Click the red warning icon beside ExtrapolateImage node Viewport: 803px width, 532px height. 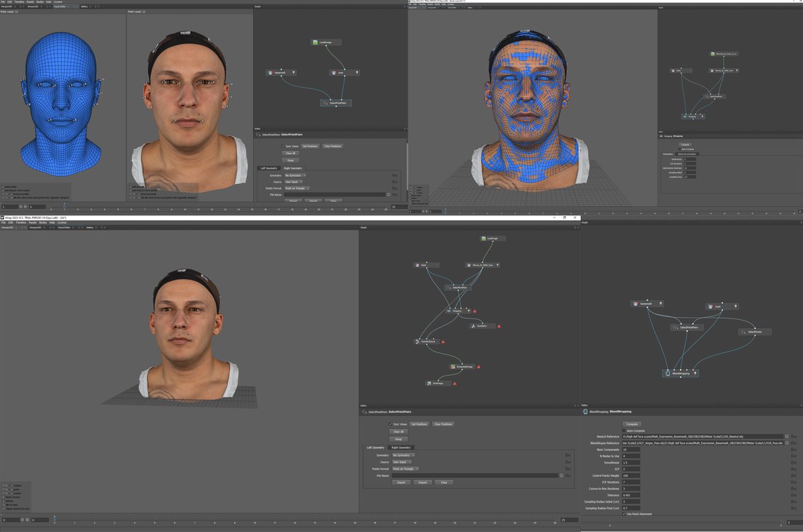click(478, 367)
